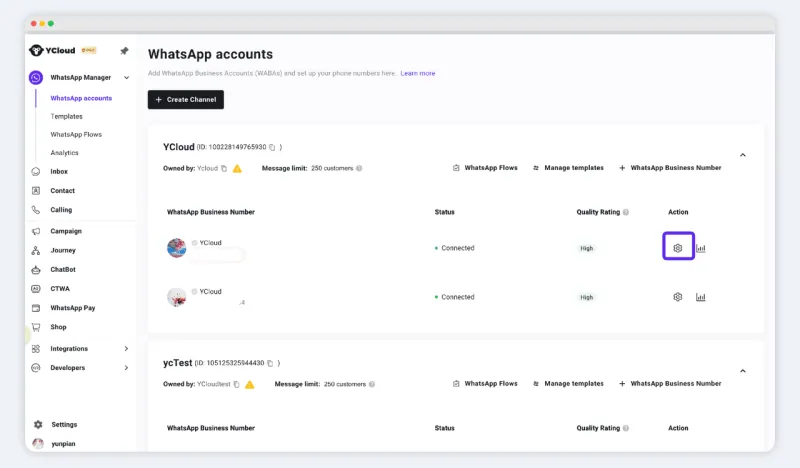Open yunpian user profile at bottom
This screenshot has width=800, height=468.
click(54, 444)
